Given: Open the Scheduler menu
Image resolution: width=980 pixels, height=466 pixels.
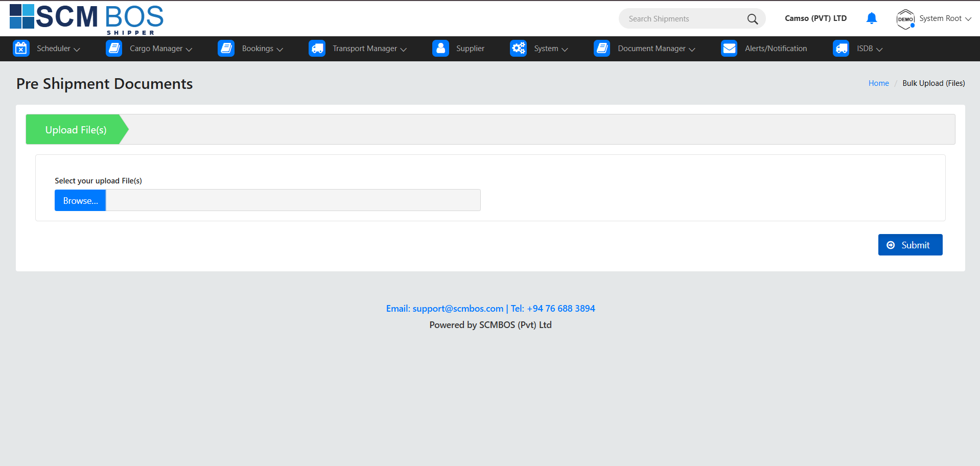Looking at the screenshot, I should pyautogui.click(x=54, y=49).
